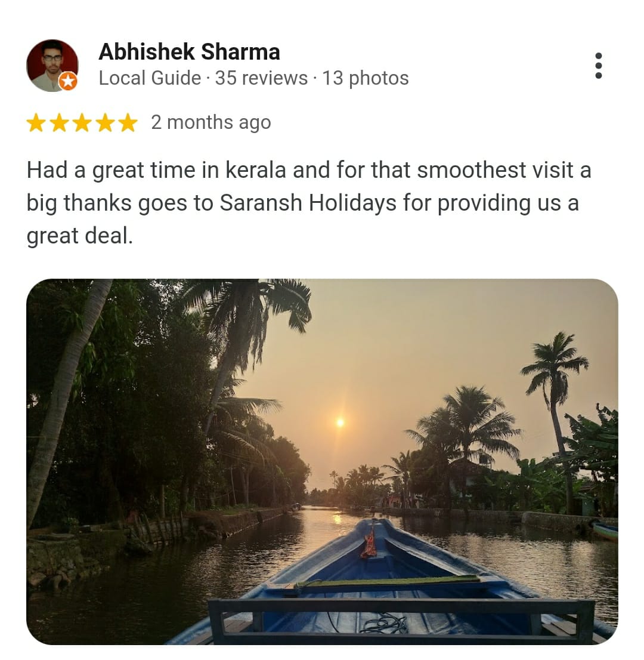View the 35 reviews count
Viewport: 644px width, 660px height.
point(261,78)
